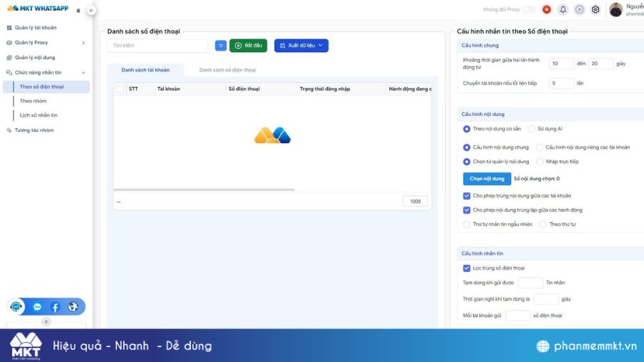Screen dimensions: 644x362
Task: Open Lịch sử nhắn tin submenu item
Action: pos(39,115)
